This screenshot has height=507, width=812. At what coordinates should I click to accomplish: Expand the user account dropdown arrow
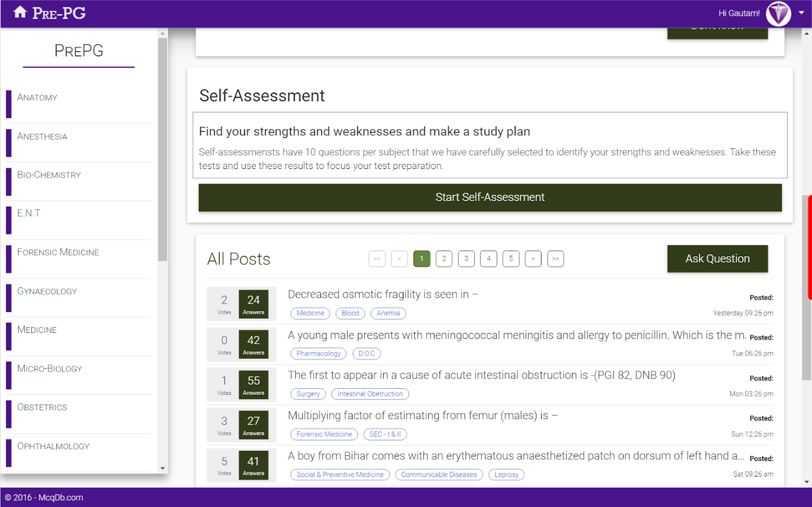[801, 12]
